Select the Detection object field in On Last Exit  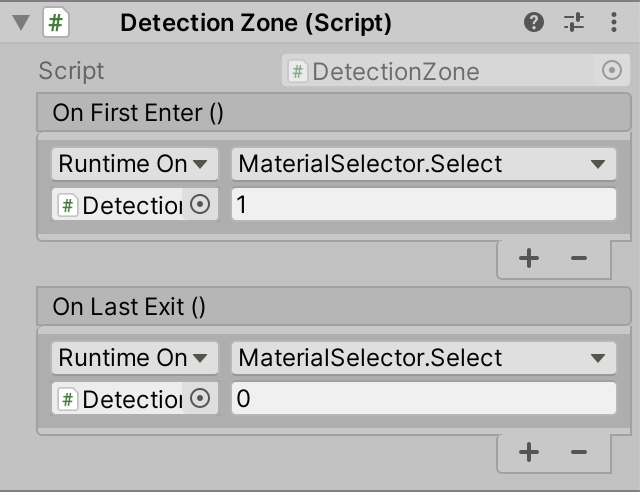coord(119,399)
